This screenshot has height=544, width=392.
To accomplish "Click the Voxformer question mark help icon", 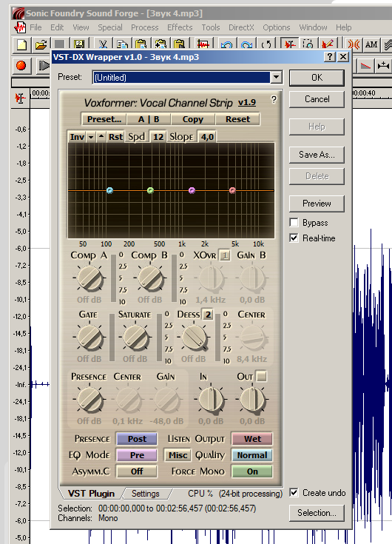I will 274,100.
